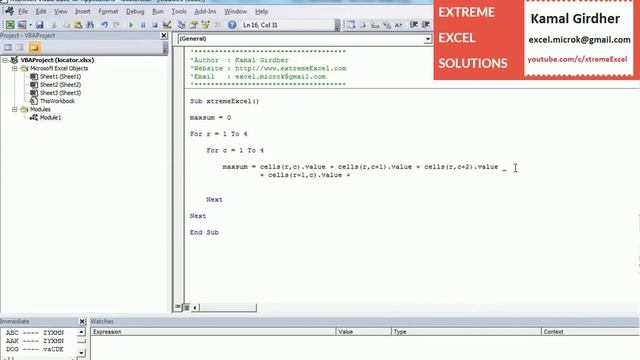Click the Cut scissors icon

tap(54, 25)
